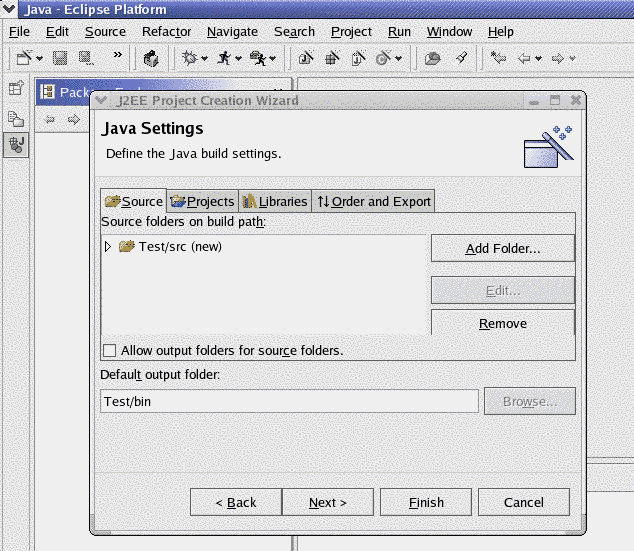
Task: Switch to the Libraries tab
Action: pos(275,201)
